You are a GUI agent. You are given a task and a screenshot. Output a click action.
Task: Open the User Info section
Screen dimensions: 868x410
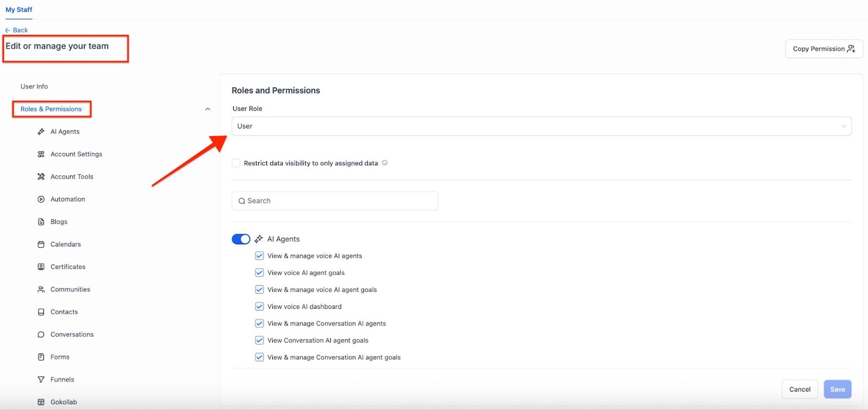pos(34,86)
